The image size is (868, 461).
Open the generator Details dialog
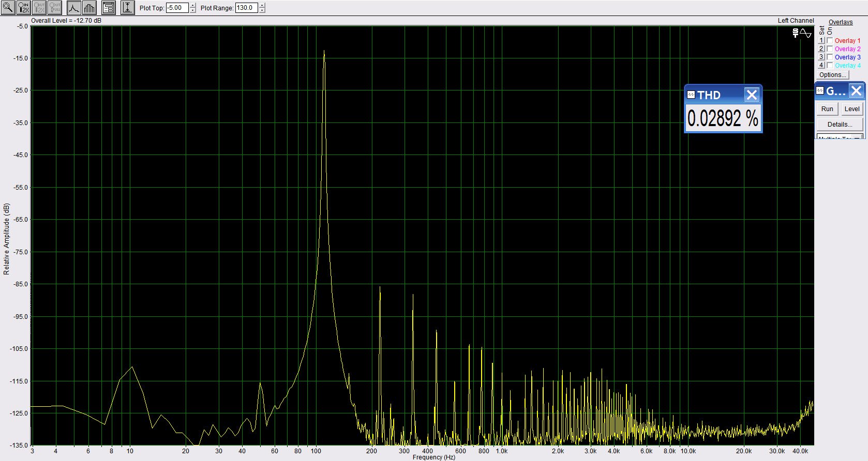coord(840,124)
